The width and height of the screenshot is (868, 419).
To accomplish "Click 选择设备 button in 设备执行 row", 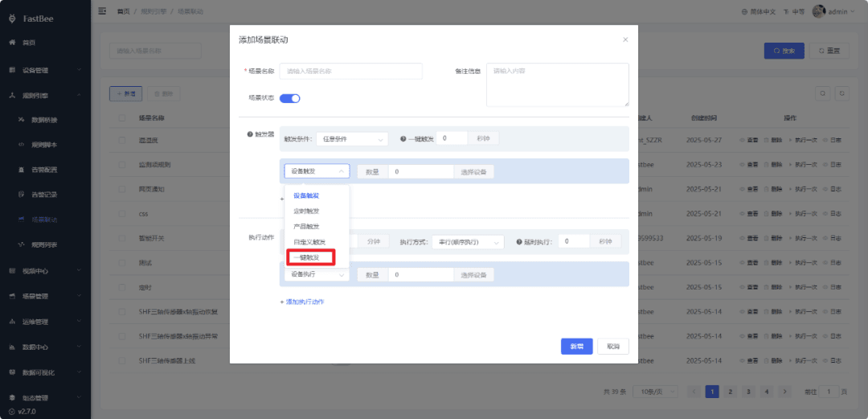I will click(x=474, y=274).
